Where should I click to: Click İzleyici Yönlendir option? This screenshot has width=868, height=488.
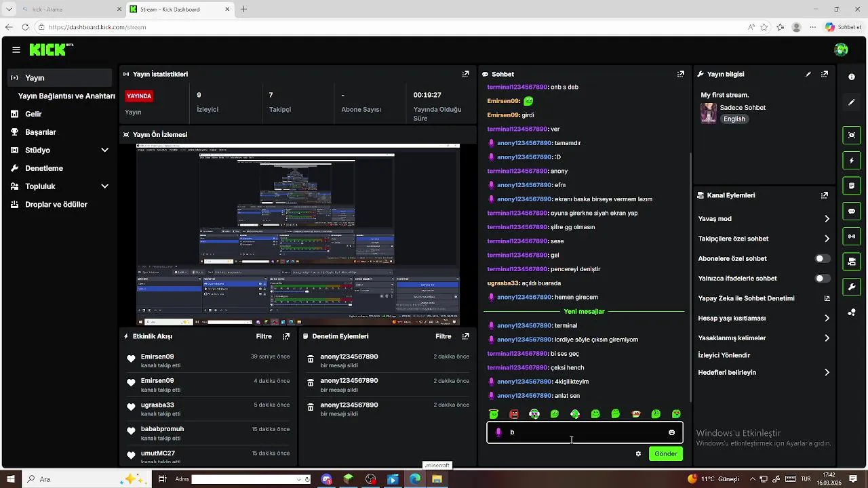[x=724, y=355]
